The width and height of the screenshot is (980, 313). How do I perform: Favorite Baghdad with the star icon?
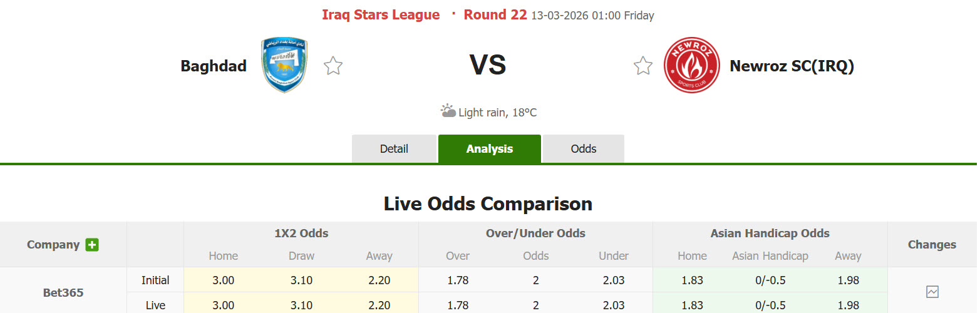333,66
